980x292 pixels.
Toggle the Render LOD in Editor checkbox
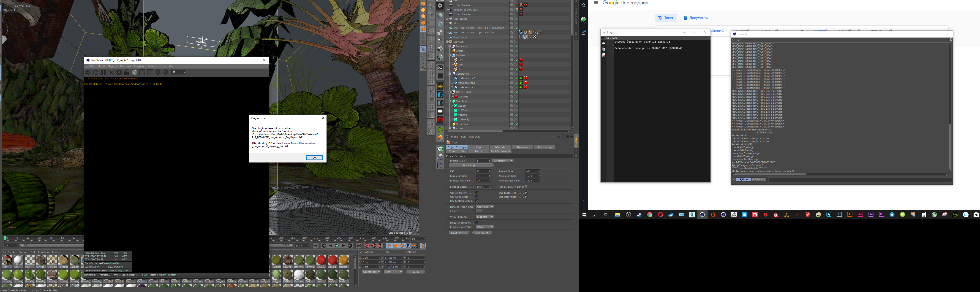[526, 187]
